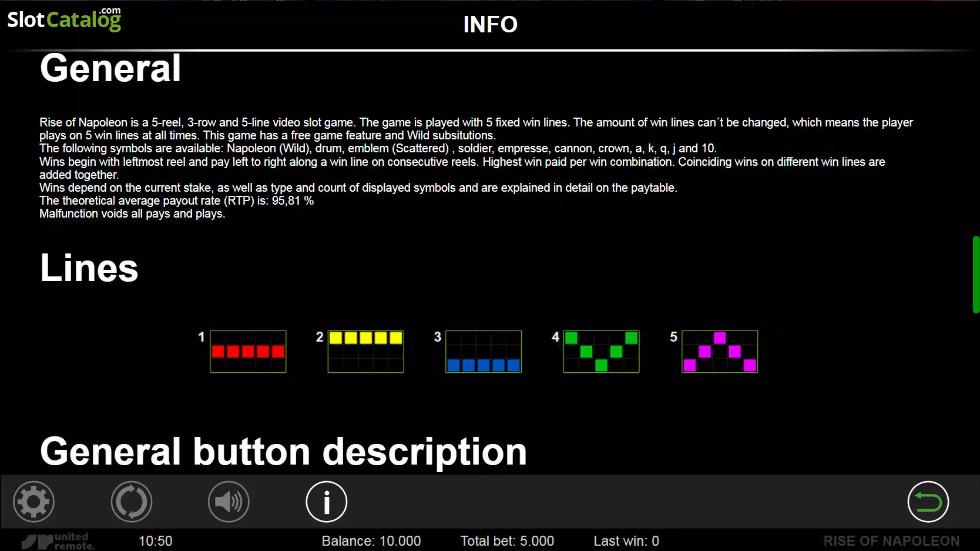This screenshot has height=551, width=980.
Task: Mute sound with the speaker icon
Action: click(229, 502)
